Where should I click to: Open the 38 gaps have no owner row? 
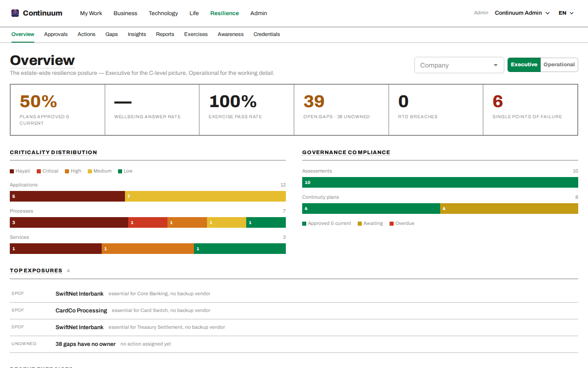point(294,344)
